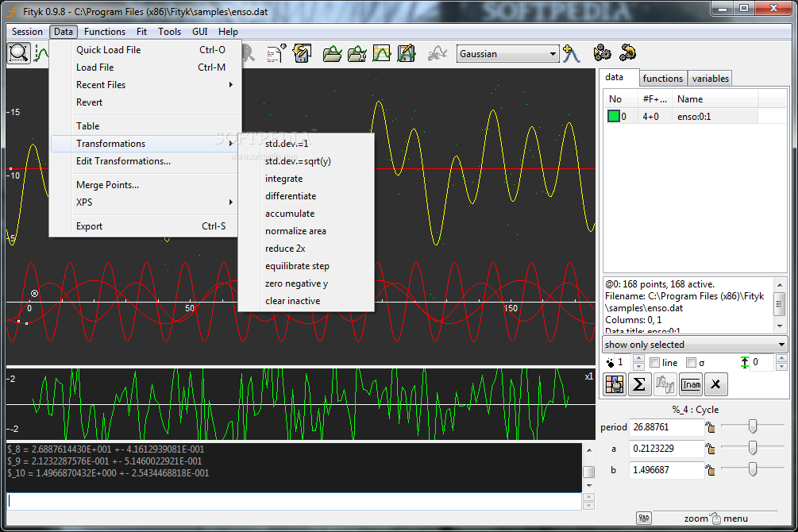Select the differentiate transformation
This screenshot has width=798, height=532.
306,196
